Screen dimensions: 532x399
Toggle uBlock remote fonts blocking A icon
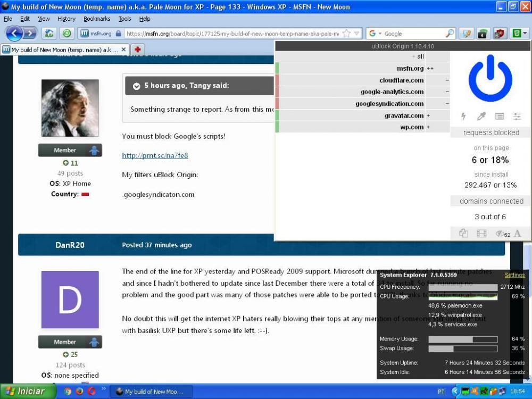518,233
